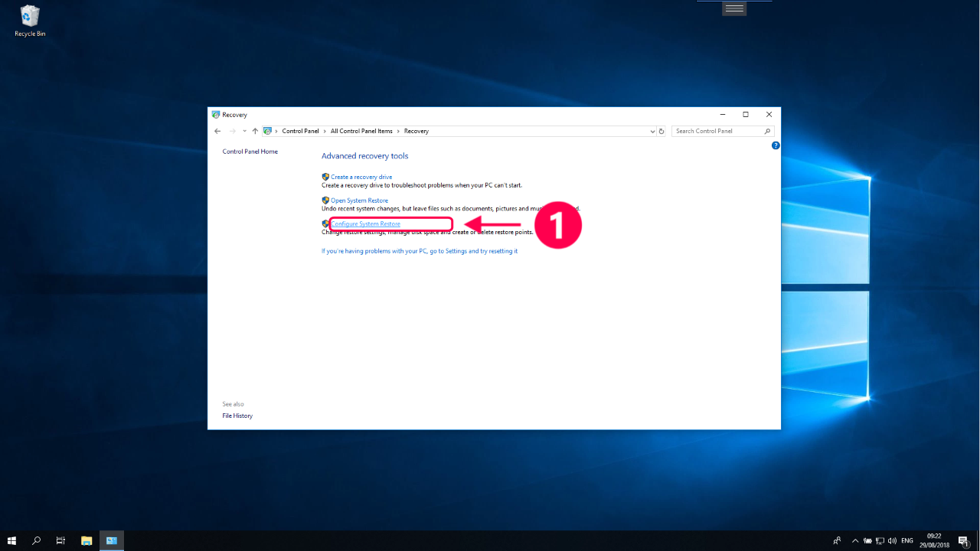Click the Back arrow in Recovery window
This screenshot has width=980, height=551.
pos(217,132)
